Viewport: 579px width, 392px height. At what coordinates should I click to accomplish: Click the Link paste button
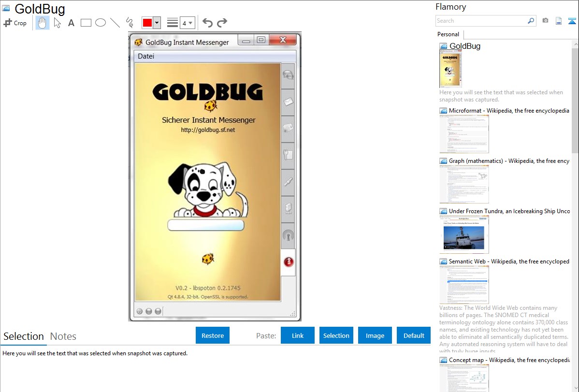298,335
